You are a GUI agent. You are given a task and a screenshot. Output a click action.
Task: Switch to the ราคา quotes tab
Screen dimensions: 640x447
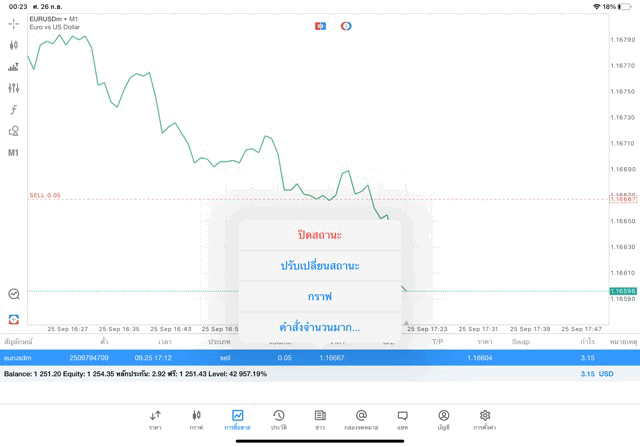pyautogui.click(x=155, y=419)
